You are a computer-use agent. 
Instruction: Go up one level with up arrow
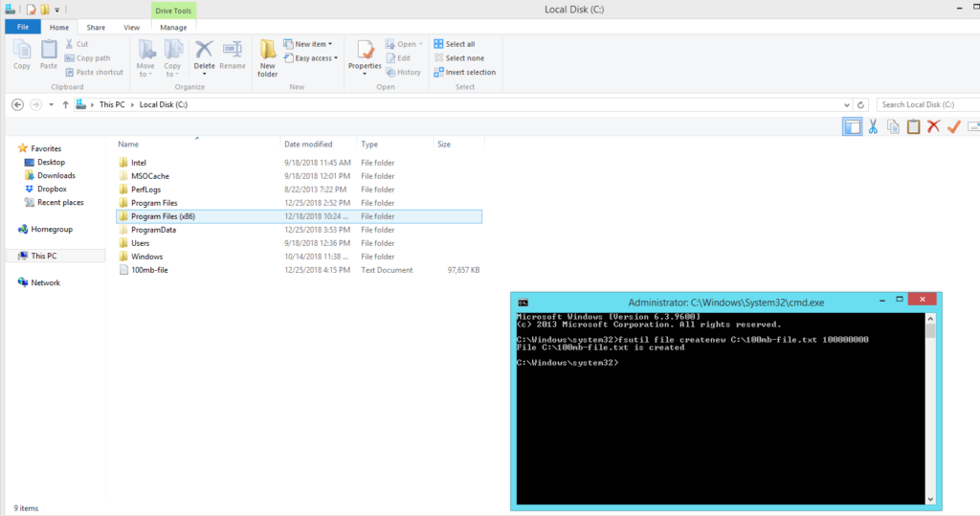tap(65, 104)
